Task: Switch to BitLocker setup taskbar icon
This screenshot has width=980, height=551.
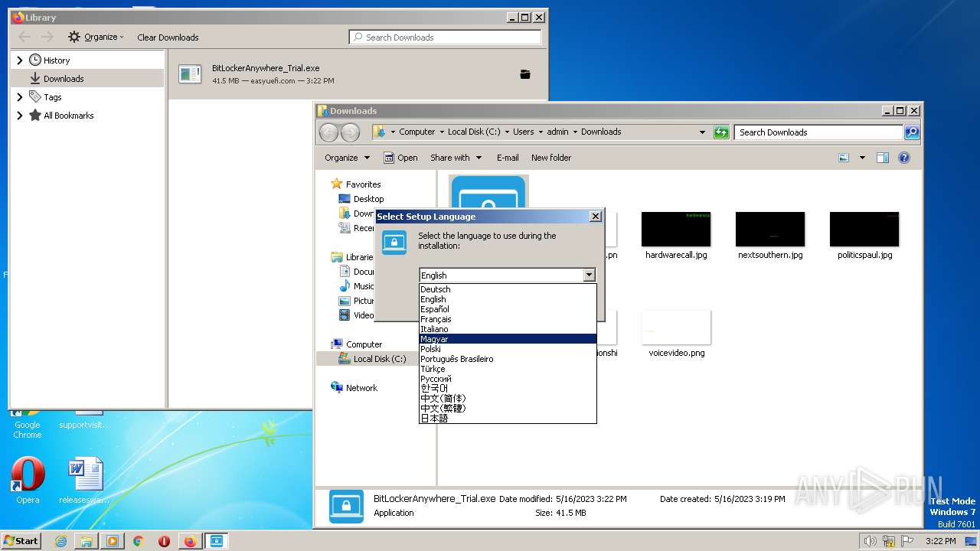Action: (217, 541)
